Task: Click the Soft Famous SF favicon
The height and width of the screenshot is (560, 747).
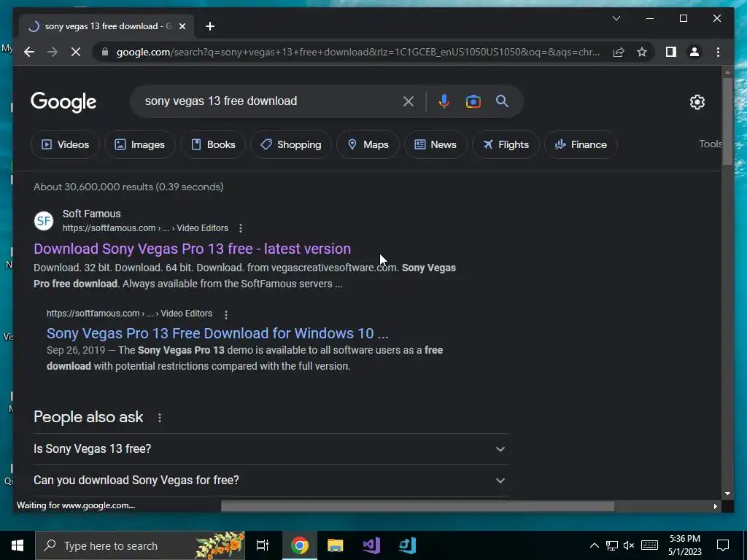Action: [44, 221]
